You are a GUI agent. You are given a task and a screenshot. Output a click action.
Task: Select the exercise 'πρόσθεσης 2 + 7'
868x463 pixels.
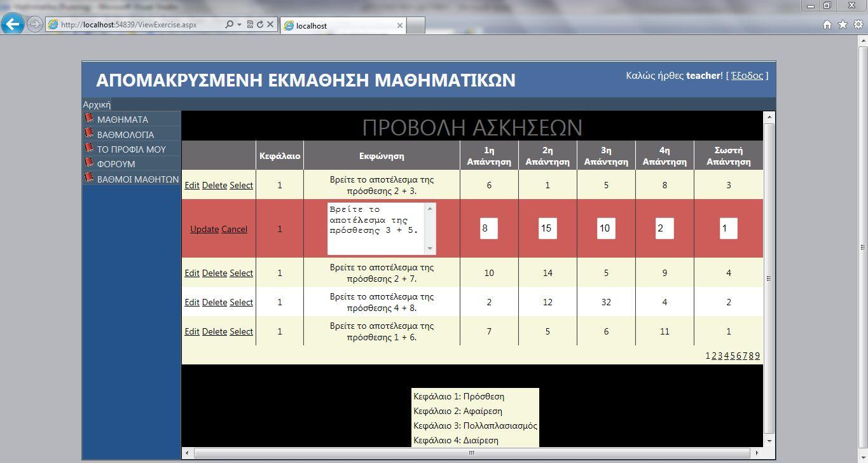coord(241,273)
